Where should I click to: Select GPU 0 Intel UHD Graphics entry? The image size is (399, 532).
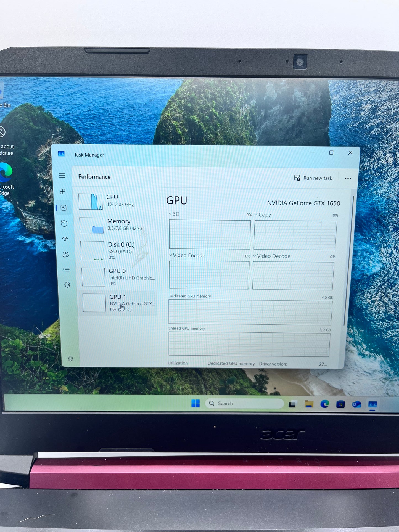pyautogui.click(x=119, y=277)
